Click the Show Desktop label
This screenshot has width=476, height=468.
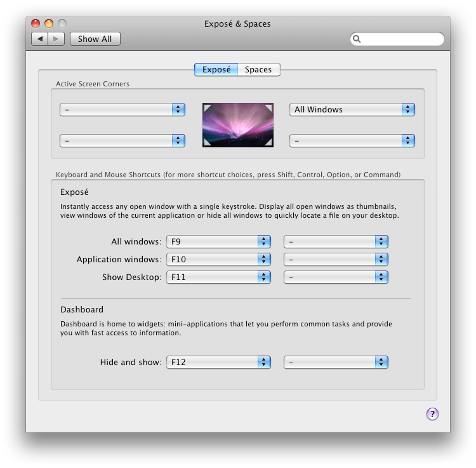(132, 277)
